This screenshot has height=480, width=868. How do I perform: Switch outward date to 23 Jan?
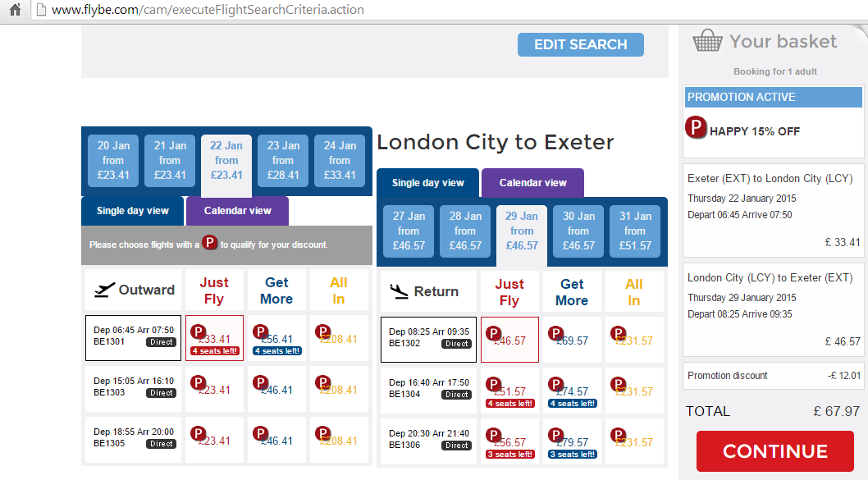(x=283, y=161)
